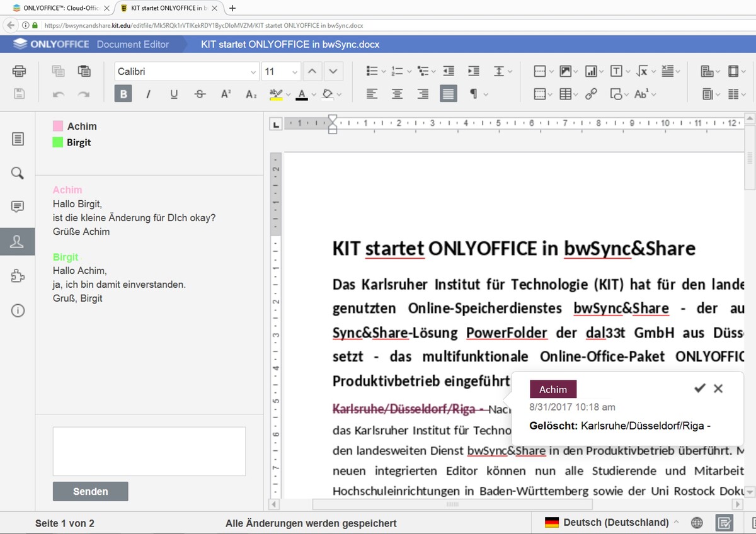Click the globe document language icon

tap(697, 523)
